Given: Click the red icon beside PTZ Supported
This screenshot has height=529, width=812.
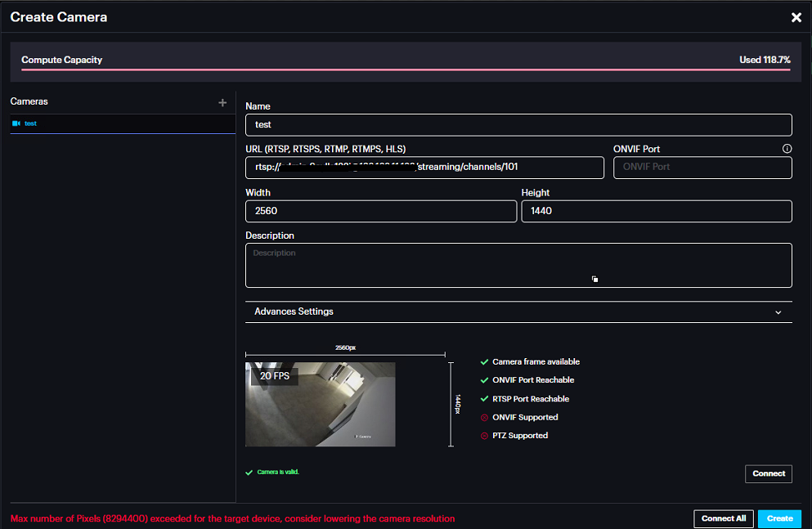Looking at the screenshot, I should coord(484,436).
